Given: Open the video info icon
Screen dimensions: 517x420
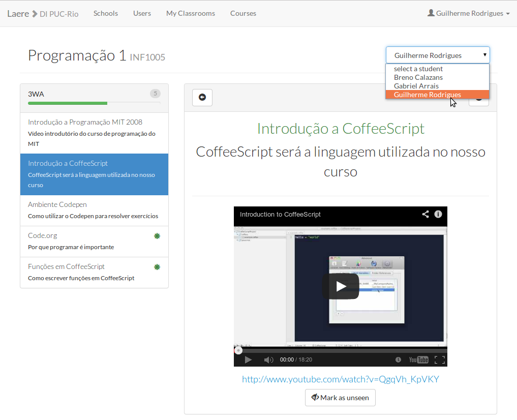Looking at the screenshot, I should click(438, 214).
